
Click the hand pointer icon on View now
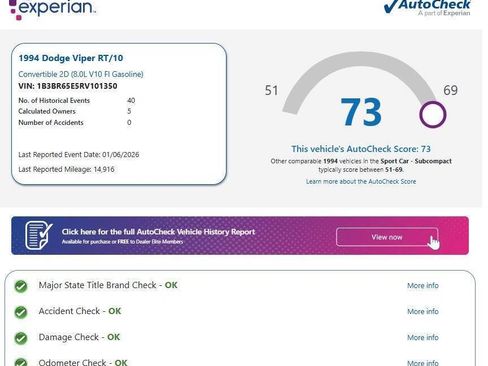click(x=433, y=242)
